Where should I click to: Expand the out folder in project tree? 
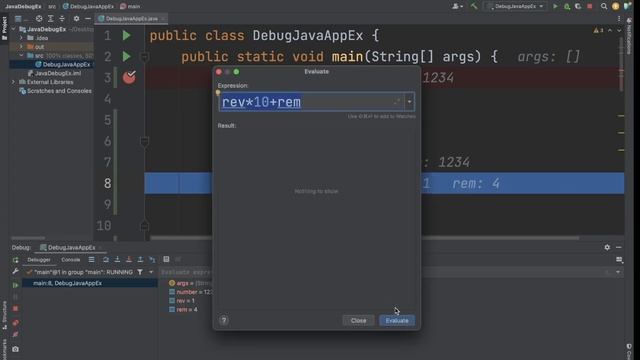click(21, 47)
